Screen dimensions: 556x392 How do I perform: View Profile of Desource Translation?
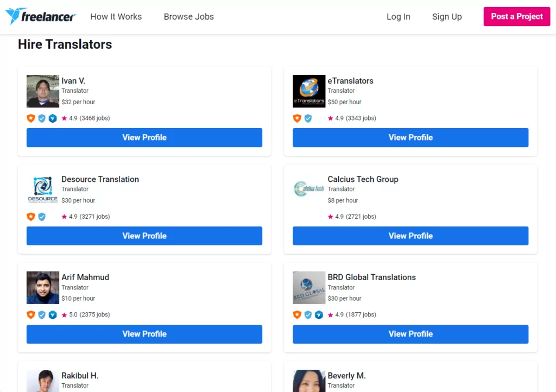click(x=144, y=236)
